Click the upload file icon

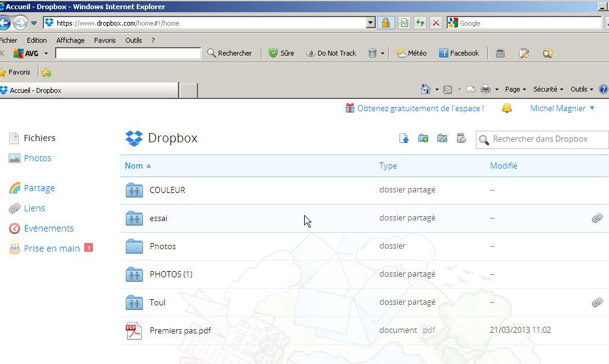click(x=404, y=138)
